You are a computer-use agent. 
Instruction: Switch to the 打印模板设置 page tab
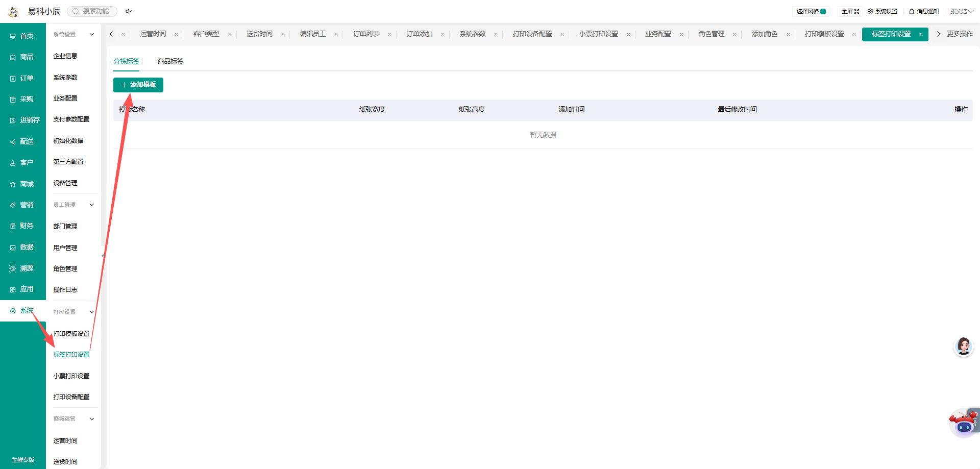pos(824,34)
